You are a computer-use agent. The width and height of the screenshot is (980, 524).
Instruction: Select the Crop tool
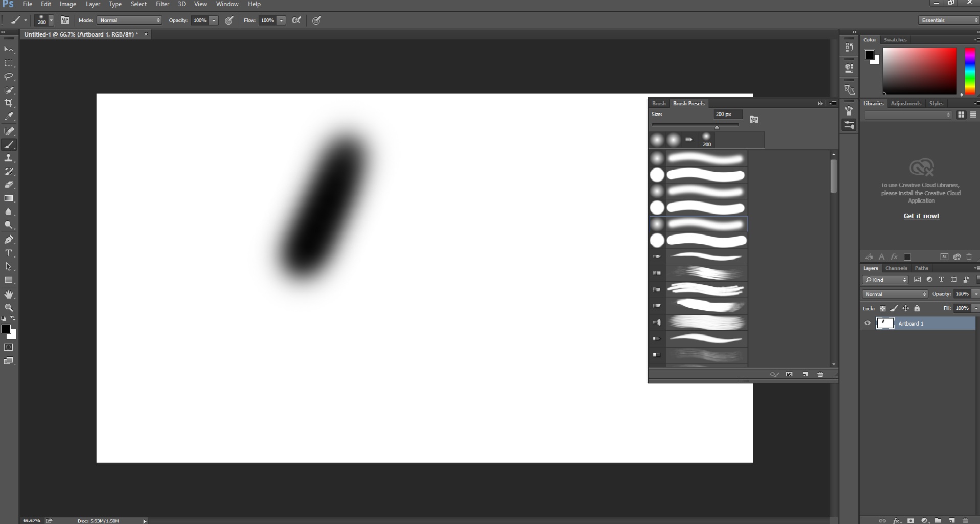[x=9, y=103]
